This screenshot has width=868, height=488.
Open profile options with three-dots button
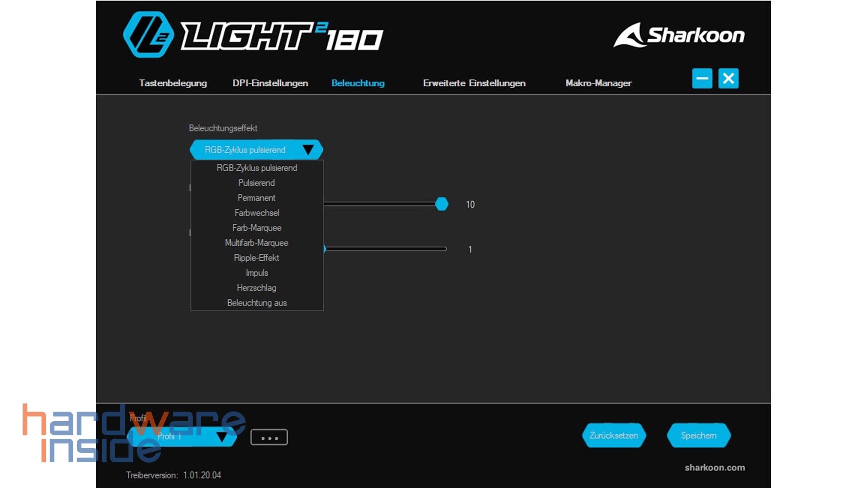point(269,437)
